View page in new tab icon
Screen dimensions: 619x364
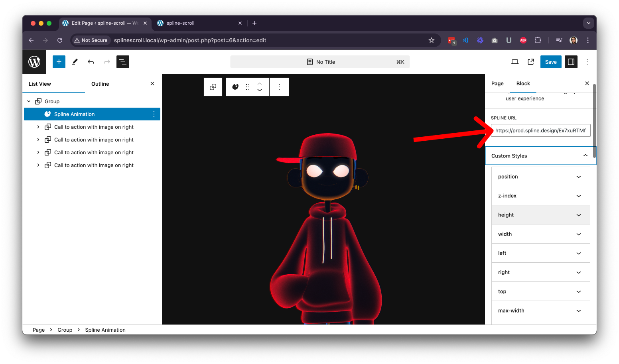tap(531, 62)
